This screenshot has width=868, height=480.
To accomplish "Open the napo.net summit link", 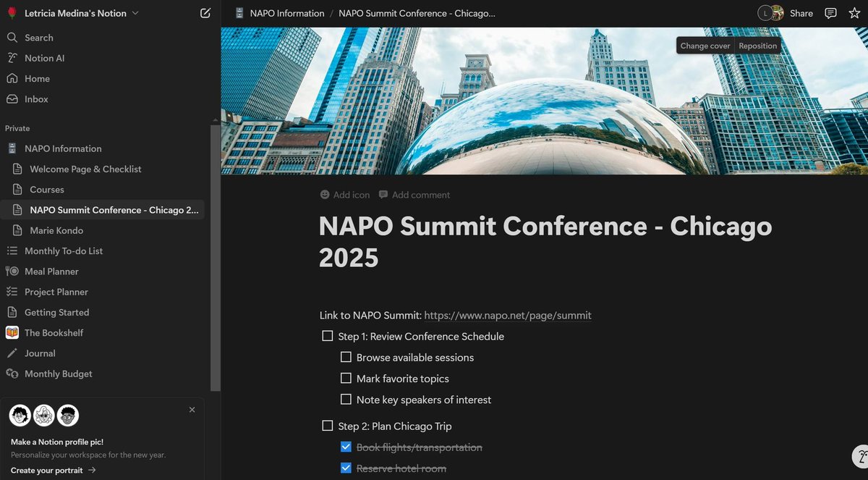I will [x=508, y=316].
